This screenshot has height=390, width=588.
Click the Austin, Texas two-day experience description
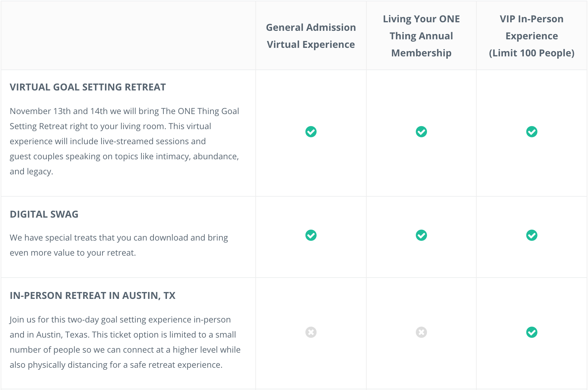[125, 342]
